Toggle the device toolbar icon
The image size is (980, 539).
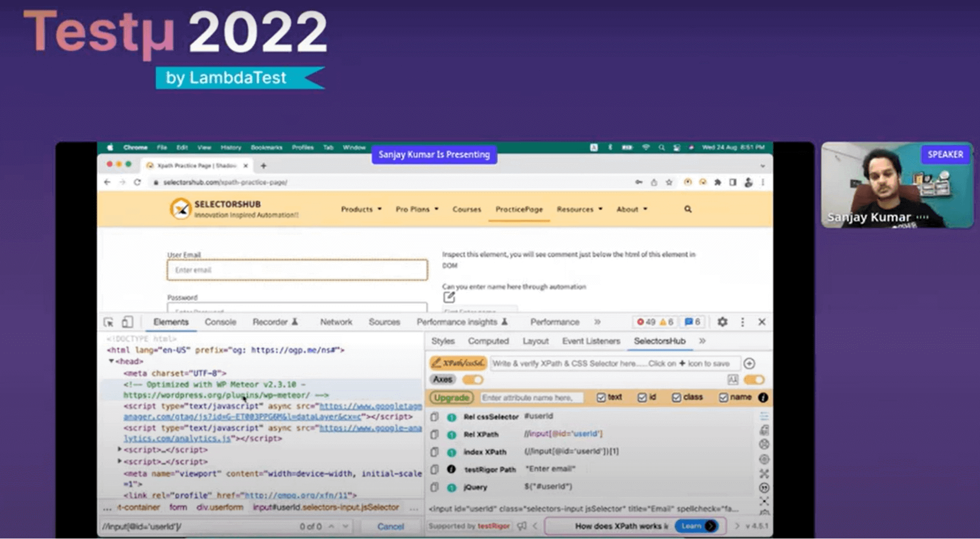(127, 322)
